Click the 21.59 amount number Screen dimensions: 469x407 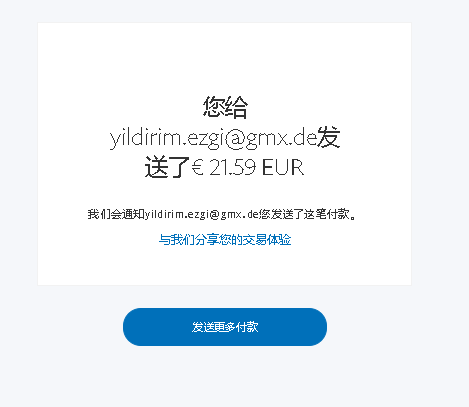click(x=233, y=167)
